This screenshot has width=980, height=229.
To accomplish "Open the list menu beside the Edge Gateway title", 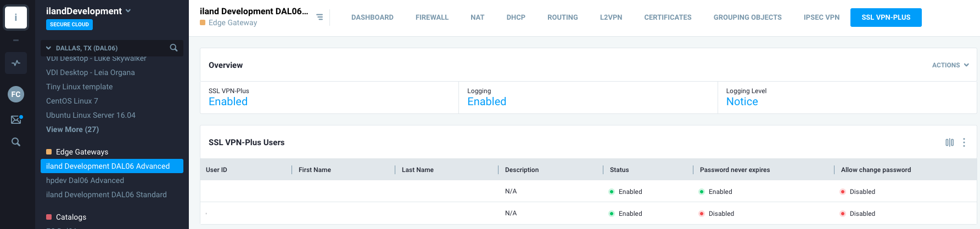I will tap(320, 18).
